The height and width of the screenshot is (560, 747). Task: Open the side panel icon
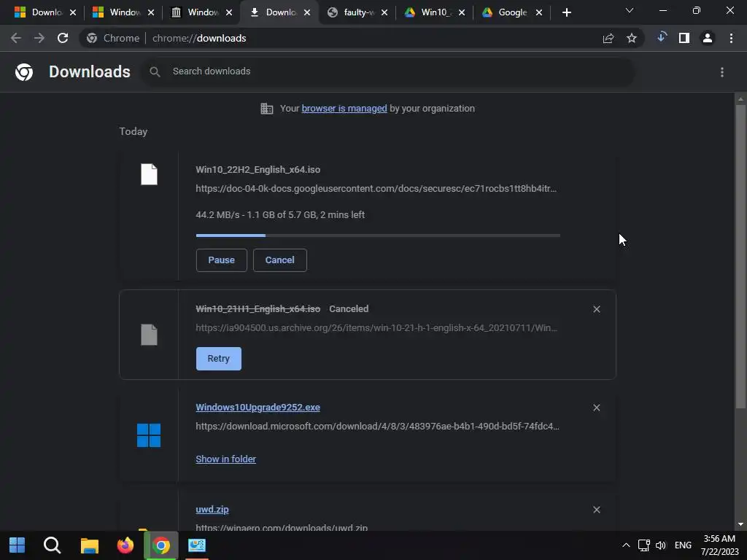click(684, 38)
